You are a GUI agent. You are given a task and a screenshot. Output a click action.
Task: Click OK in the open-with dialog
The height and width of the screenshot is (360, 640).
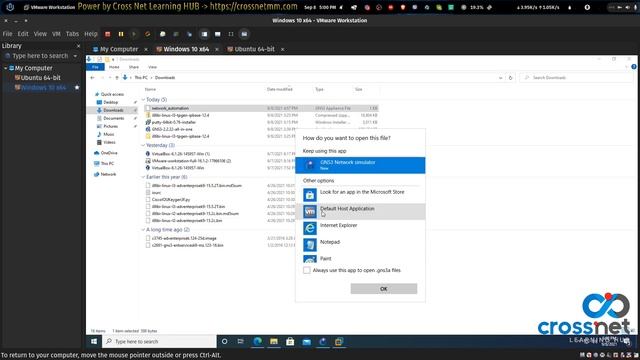(x=384, y=289)
